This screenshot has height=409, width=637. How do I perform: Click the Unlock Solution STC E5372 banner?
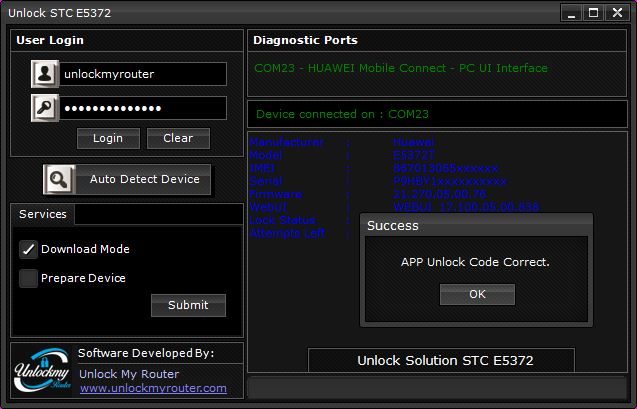click(442, 360)
